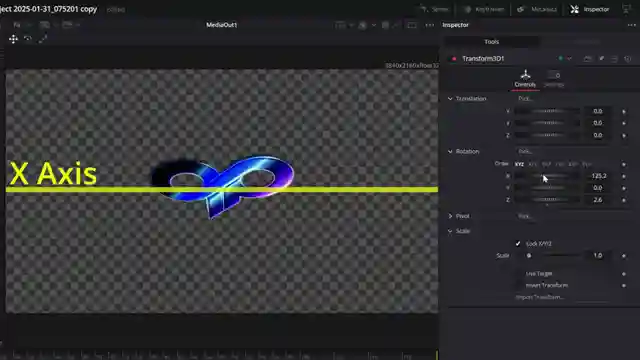Open the Metadata panel from top bar
The height and width of the screenshot is (360, 640).
(x=537, y=9)
